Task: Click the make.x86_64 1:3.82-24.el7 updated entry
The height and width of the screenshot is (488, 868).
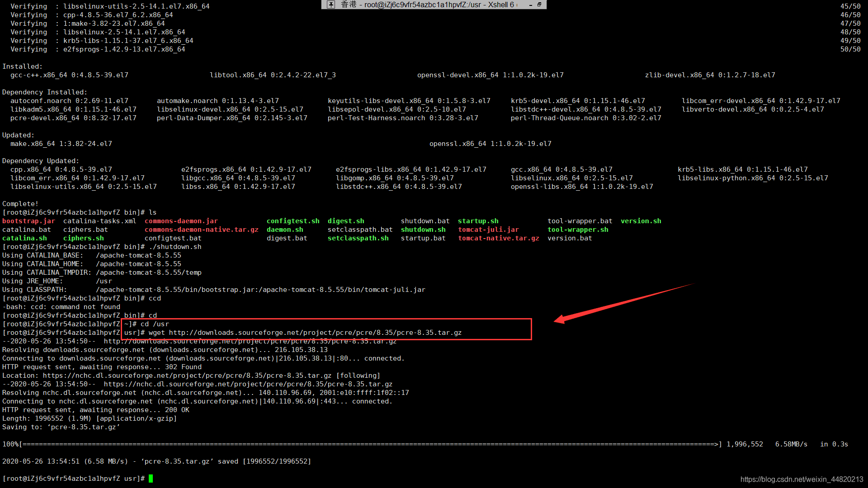Action: pos(61,144)
